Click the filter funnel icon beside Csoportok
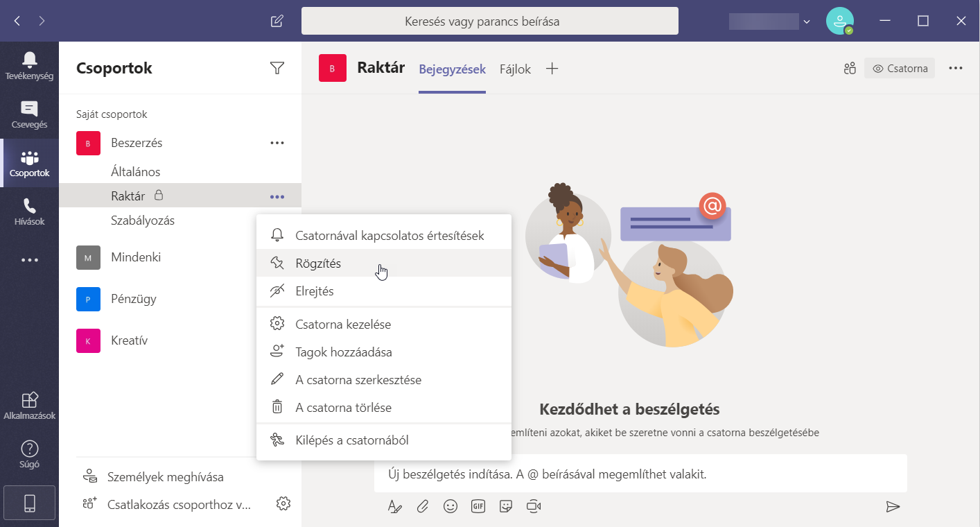This screenshot has width=980, height=527. [x=277, y=68]
